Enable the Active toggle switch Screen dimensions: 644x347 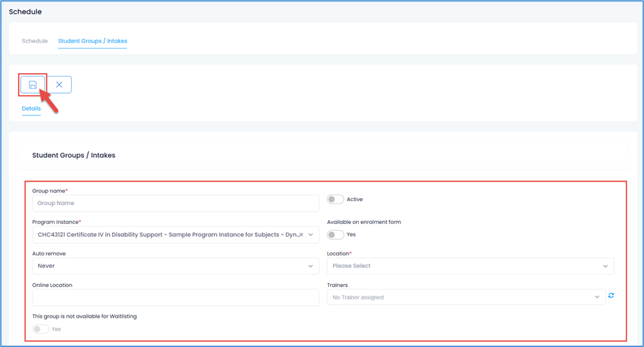click(335, 199)
